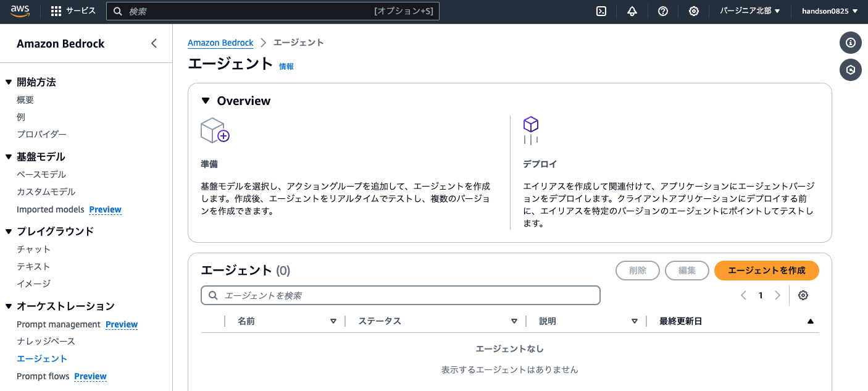Open ベースモデル in the sidebar

tap(41, 174)
